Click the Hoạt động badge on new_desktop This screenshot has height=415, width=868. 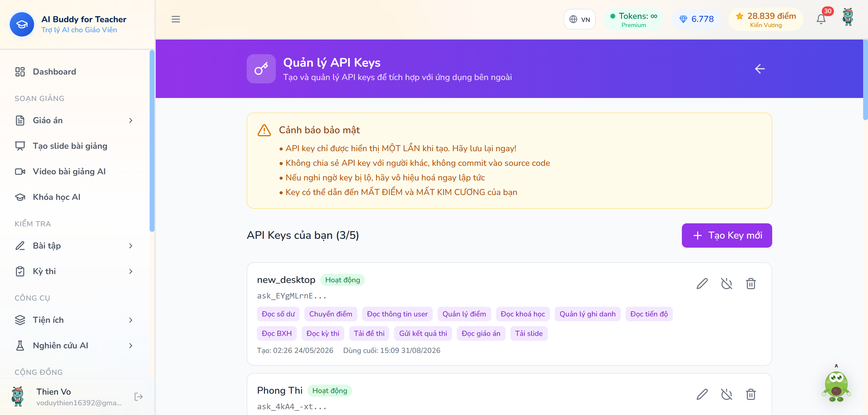(342, 280)
